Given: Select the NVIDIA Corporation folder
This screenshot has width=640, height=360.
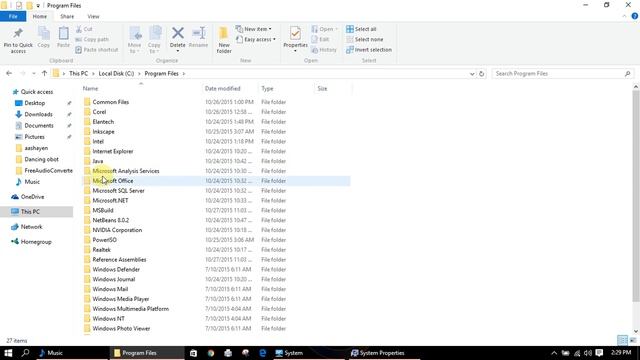Looking at the screenshot, I should click(x=117, y=230).
